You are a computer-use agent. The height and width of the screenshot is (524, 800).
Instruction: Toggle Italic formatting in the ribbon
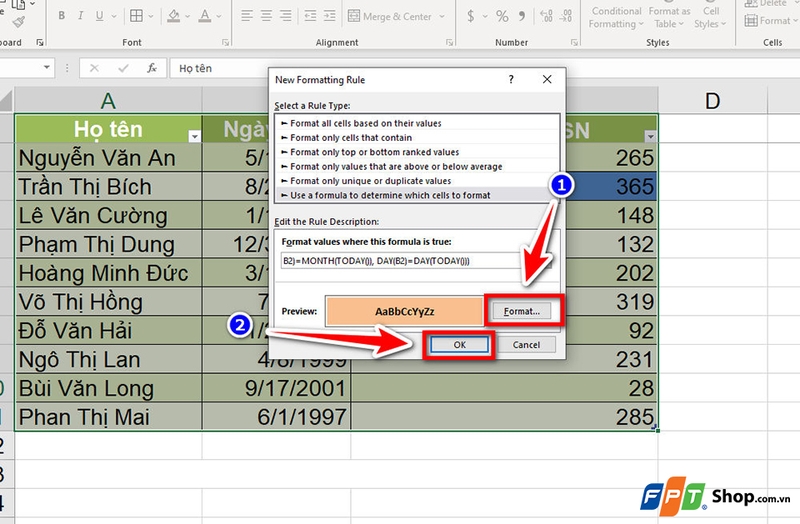tap(80, 16)
